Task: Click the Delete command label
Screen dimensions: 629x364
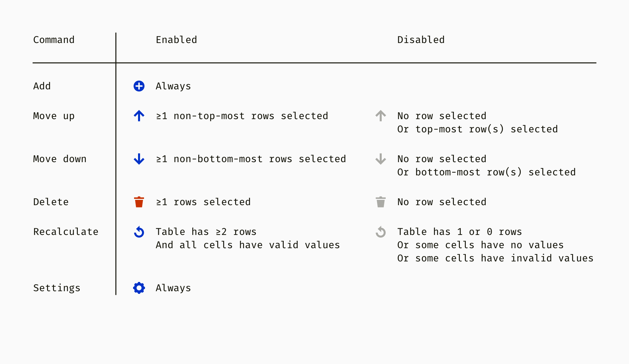Action: pos(51,202)
